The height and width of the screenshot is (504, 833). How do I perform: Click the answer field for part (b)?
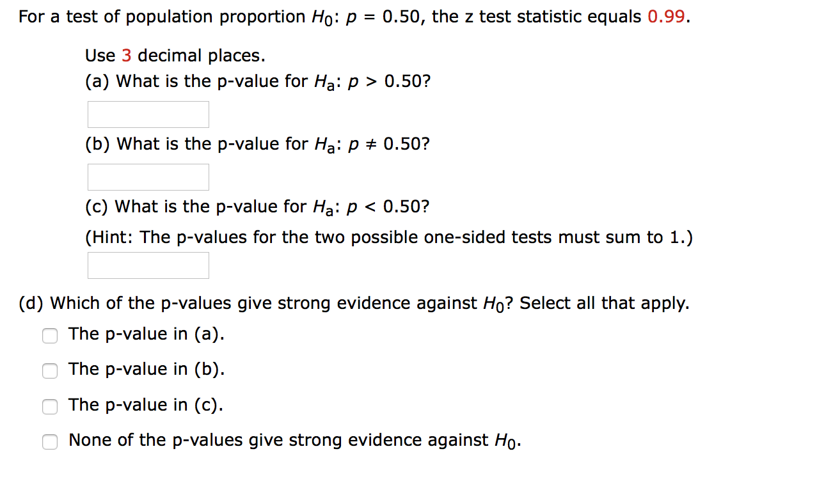click(x=148, y=177)
